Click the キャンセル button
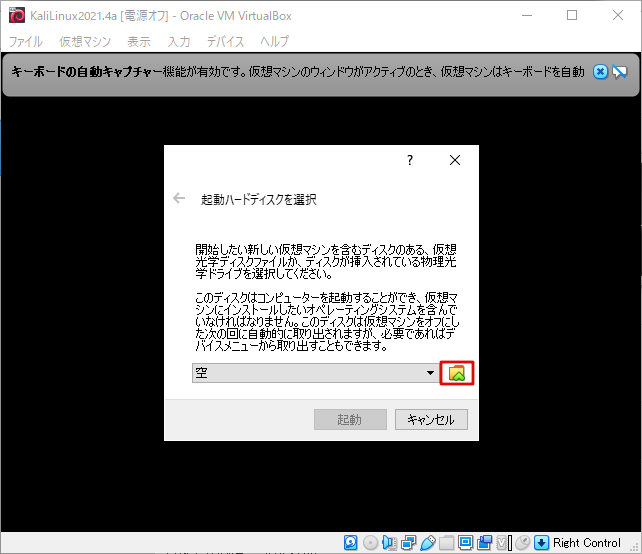Image resolution: width=642 pixels, height=554 pixels. pyautogui.click(x=431, y=419)
